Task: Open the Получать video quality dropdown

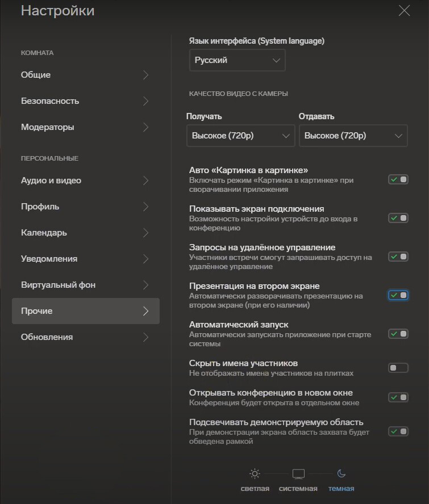Action: [x=241, y=136]
